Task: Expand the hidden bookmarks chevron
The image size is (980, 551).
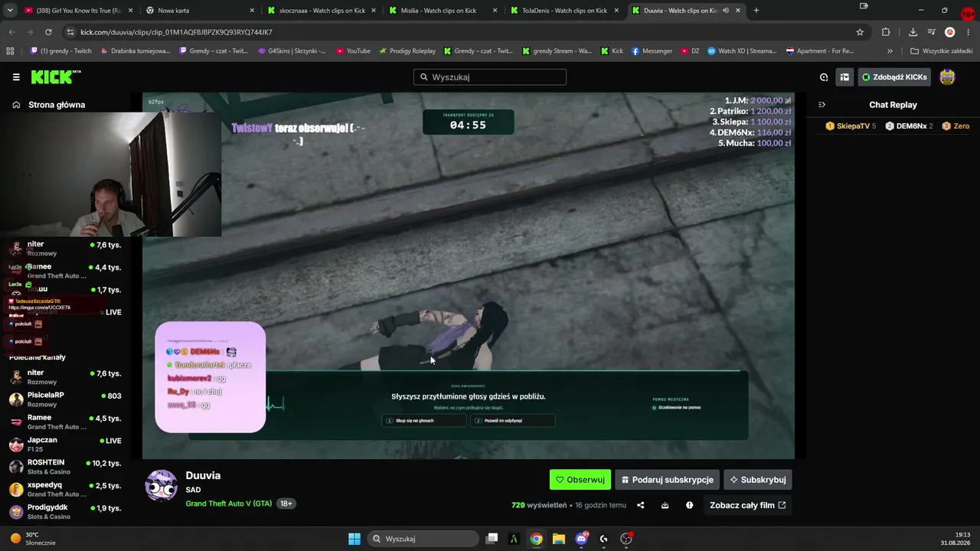Action: [890, 51]
